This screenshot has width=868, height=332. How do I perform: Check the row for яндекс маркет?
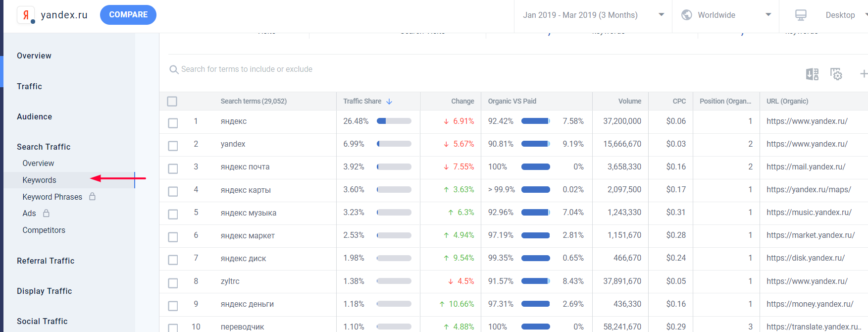pos(173,237)
